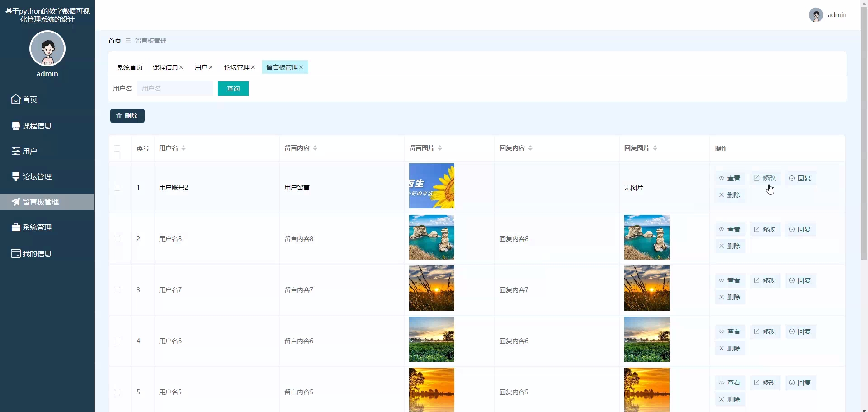Focus the 用户名 search input field
868x412 pixels.
tap(175, 89)
